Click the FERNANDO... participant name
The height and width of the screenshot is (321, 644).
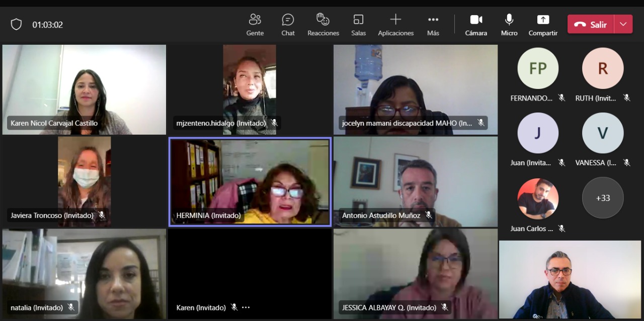531,98
